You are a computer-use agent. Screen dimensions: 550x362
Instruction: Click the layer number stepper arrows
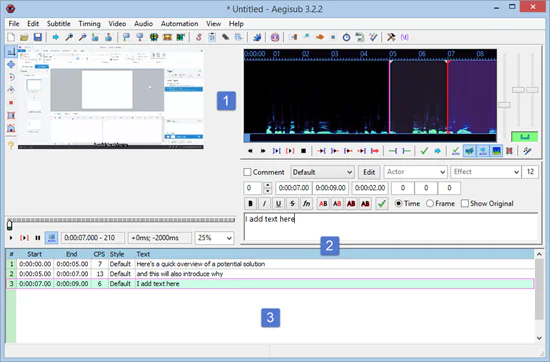pos(267,188)
